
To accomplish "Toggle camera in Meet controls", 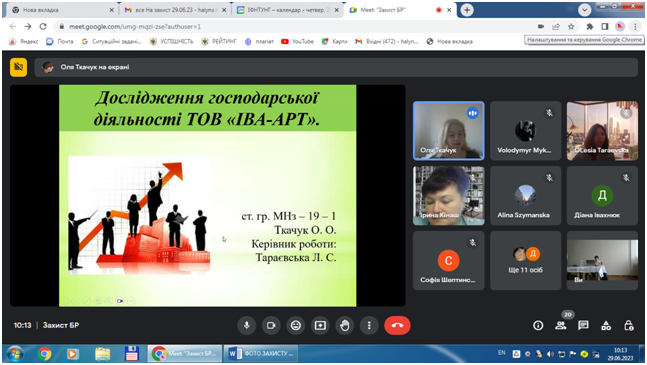I will (271, 325).
